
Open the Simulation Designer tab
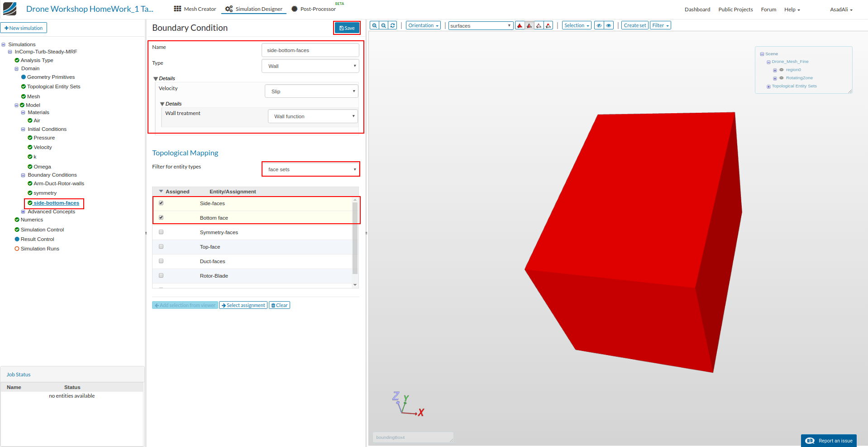click(253, 9)
